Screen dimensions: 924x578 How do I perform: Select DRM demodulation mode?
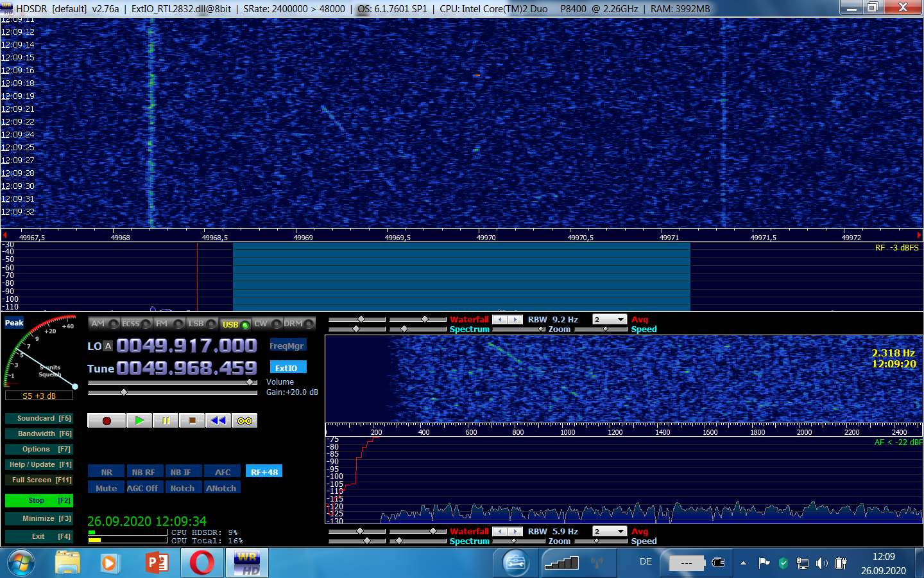tap(299, 324)
